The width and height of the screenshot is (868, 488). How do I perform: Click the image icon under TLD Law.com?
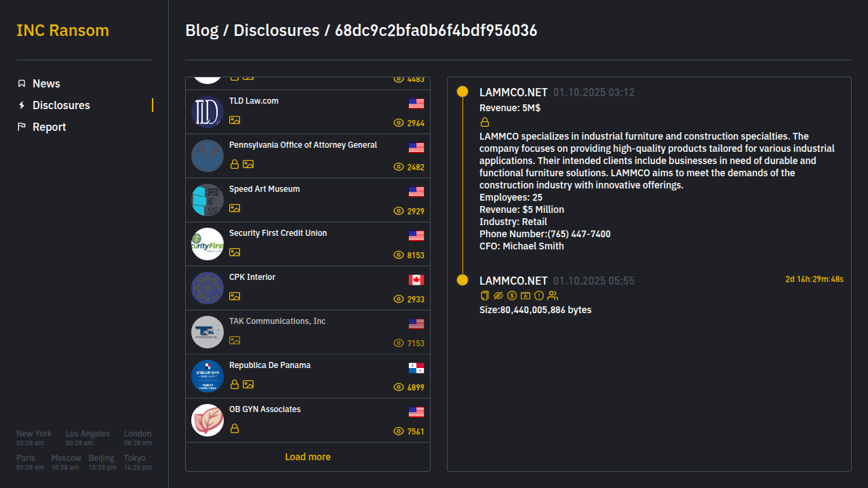coord(235,120)
